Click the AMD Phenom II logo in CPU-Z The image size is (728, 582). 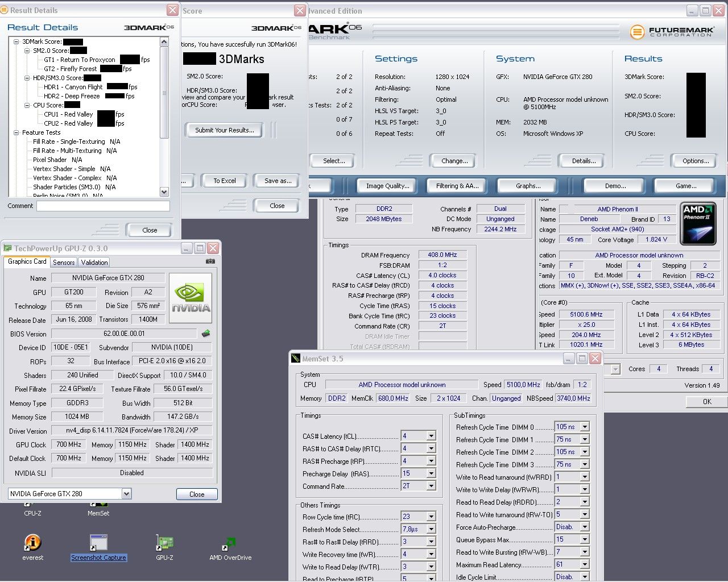[x=698, y=224]
